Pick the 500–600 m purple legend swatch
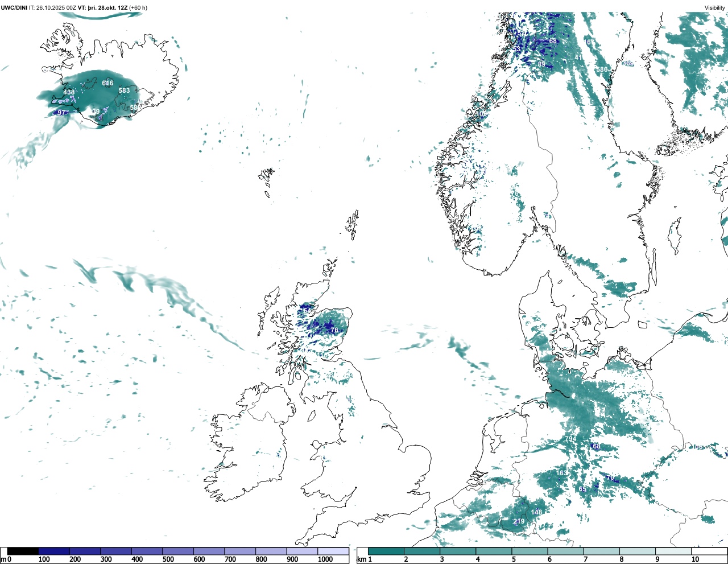The height and width of the screenshot is (564, 728). click(x=178, y=551)
